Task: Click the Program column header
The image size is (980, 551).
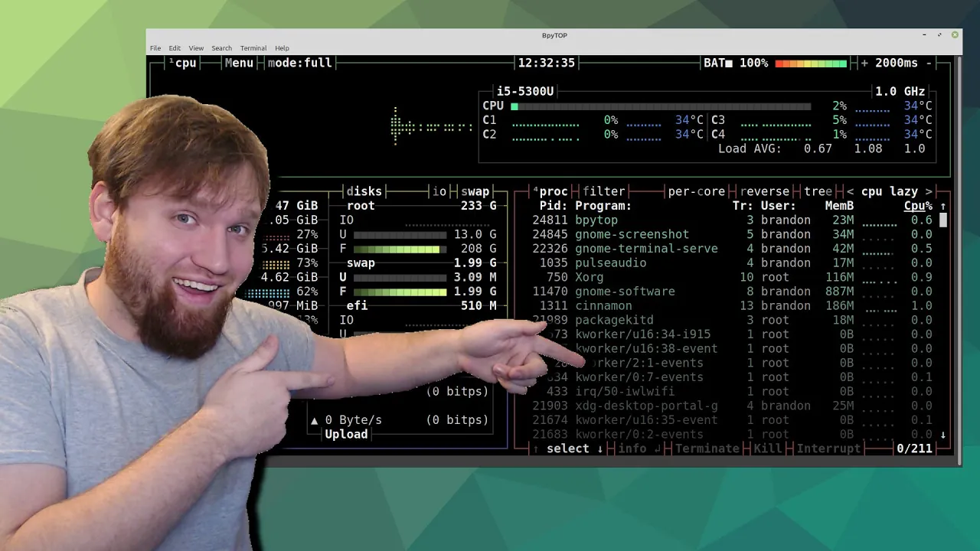Action: pos(603,206)
